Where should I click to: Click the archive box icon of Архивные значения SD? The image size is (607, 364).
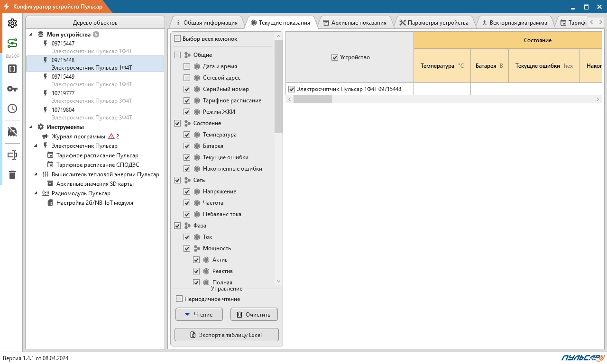point(50,184)
